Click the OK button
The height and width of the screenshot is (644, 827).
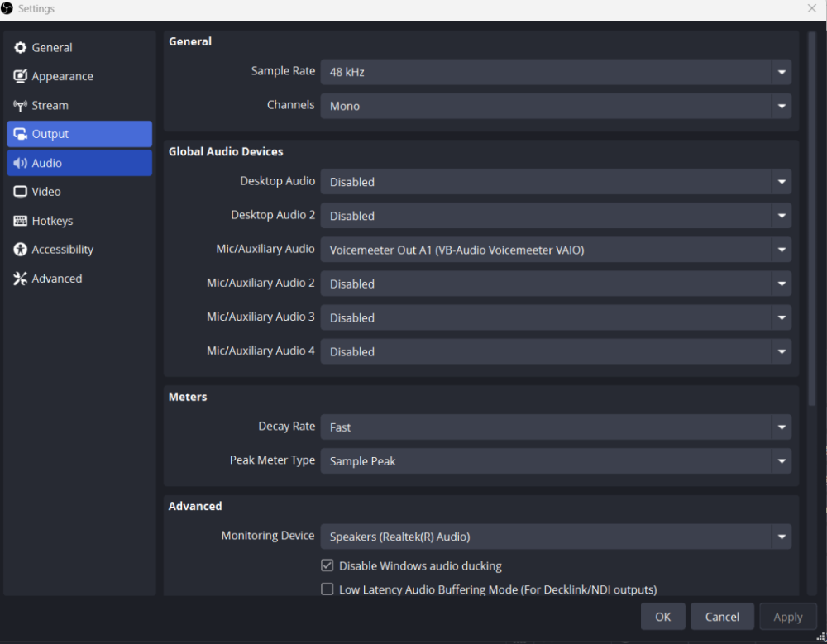[x=662, y=616]
